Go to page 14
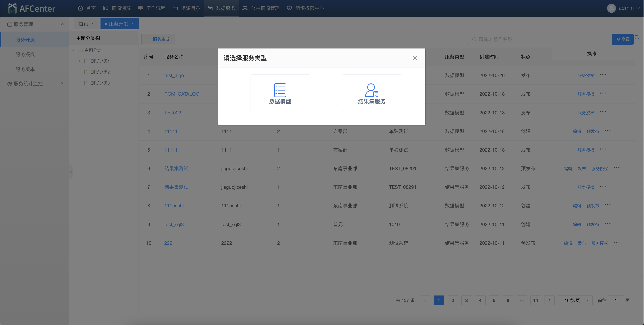The width and height of the screenshot is (644, 325). point(535,300)
